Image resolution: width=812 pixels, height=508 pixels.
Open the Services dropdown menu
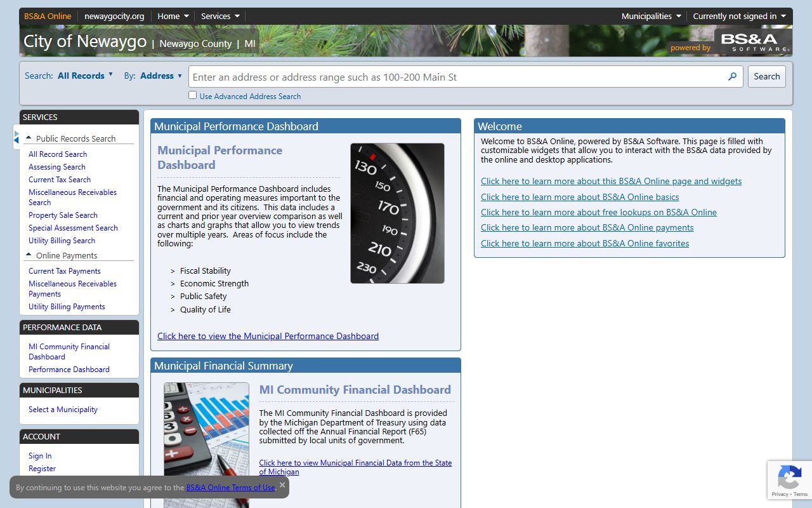220,17
